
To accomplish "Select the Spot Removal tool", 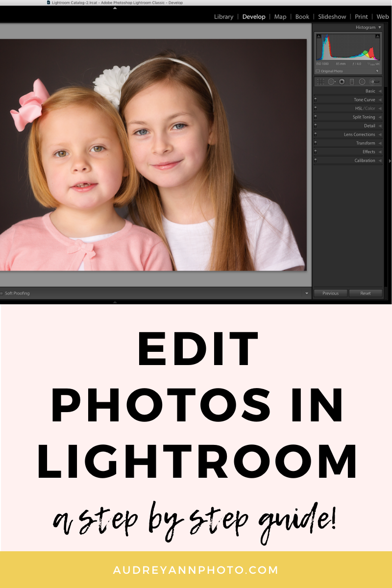I will coord(332,82).
